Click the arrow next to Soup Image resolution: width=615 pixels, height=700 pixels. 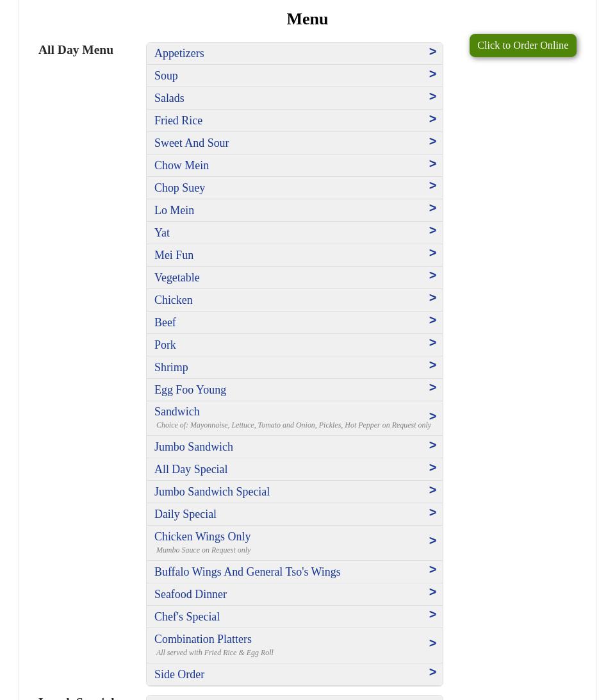pos(432,74)
